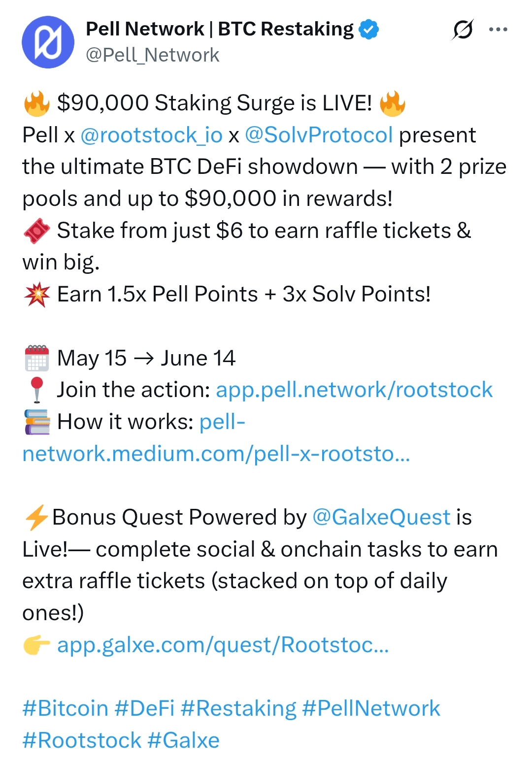Click the red pushpin emoji
The image size is (532, 763).
37,390
